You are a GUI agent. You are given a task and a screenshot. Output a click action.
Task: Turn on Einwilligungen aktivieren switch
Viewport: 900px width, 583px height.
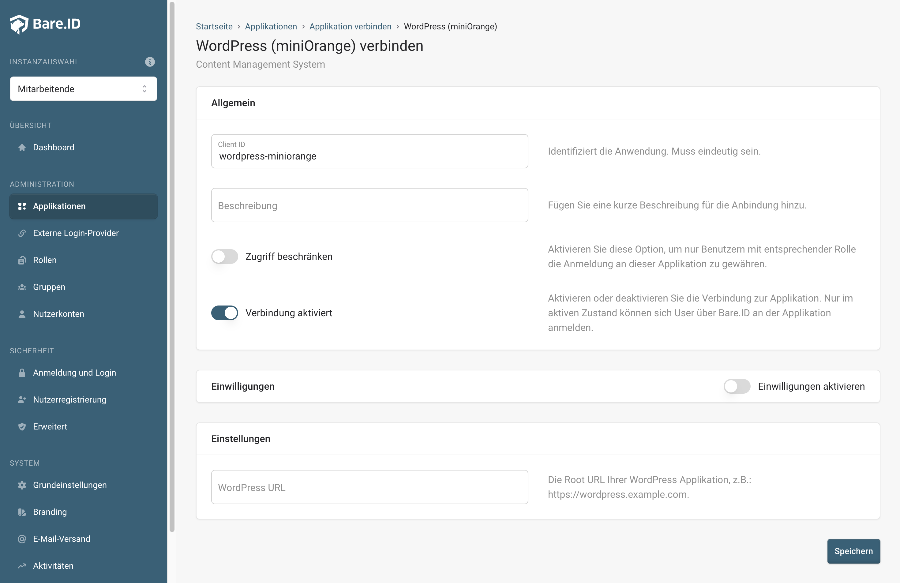(x=736, y=386)
